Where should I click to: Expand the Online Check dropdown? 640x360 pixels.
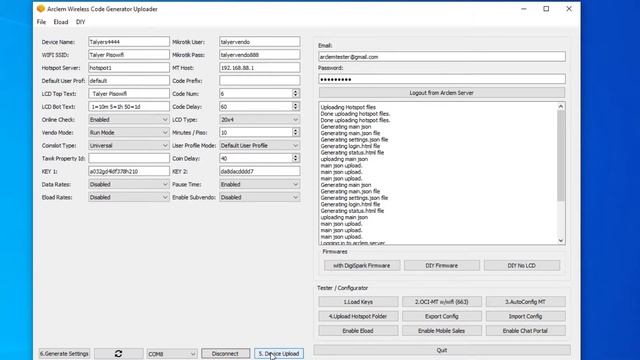point(129,120)
